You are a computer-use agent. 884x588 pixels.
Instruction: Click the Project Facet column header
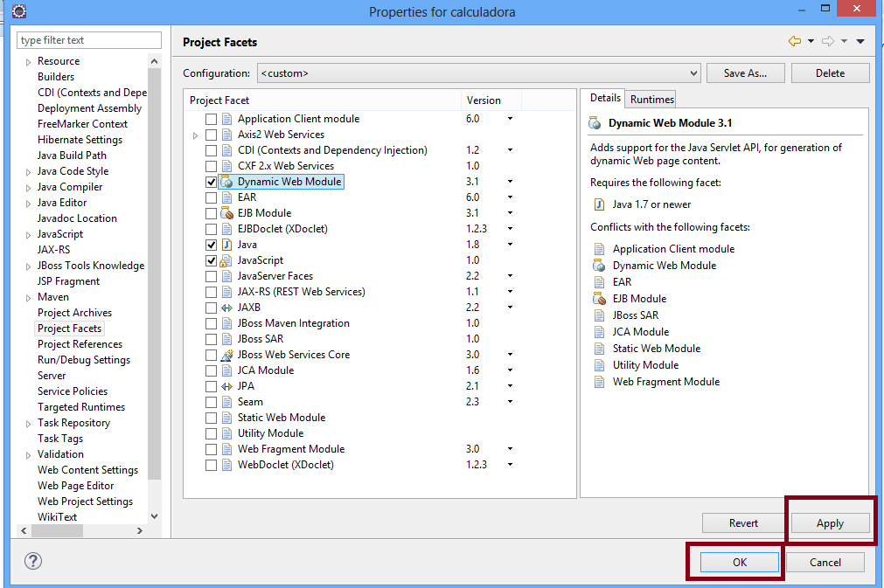point(323,100)
